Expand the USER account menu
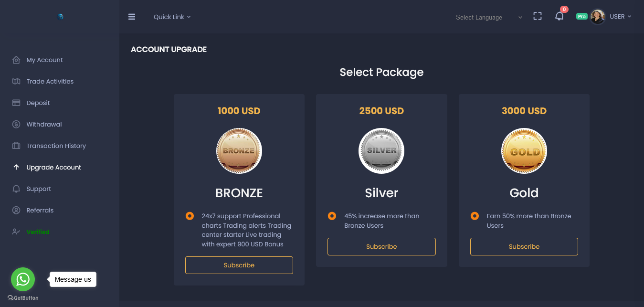Screen dimensions: 644x307 coord(620,17)
